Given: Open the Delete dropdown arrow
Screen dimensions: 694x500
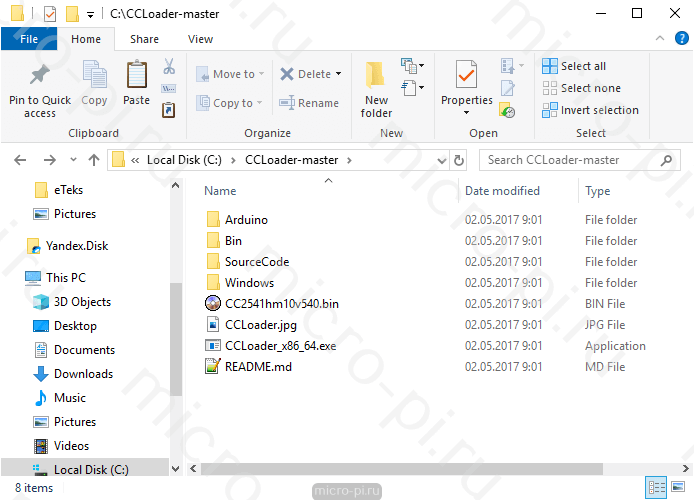Looking at the screenshot, I should (x=338, y=74).
